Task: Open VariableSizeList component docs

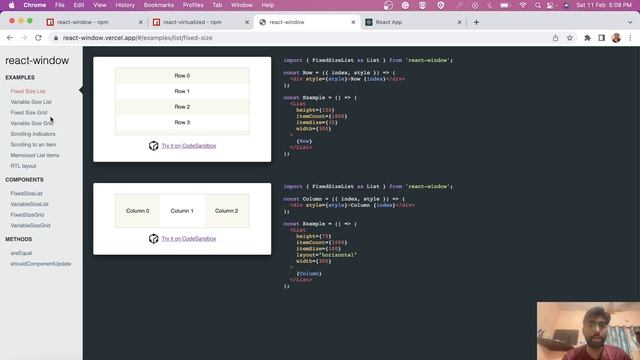Action: click(x=29, y=204)
